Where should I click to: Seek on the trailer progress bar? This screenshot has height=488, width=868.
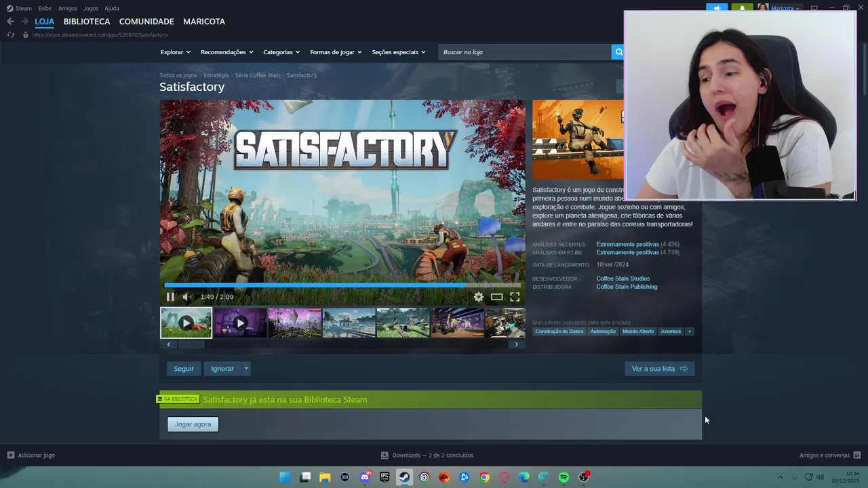(342, 285)
